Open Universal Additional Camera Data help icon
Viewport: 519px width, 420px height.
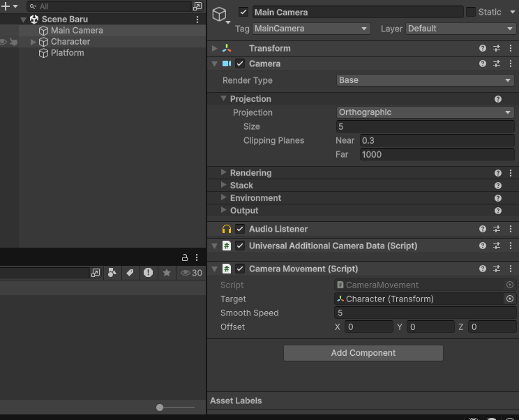[483, 246]
